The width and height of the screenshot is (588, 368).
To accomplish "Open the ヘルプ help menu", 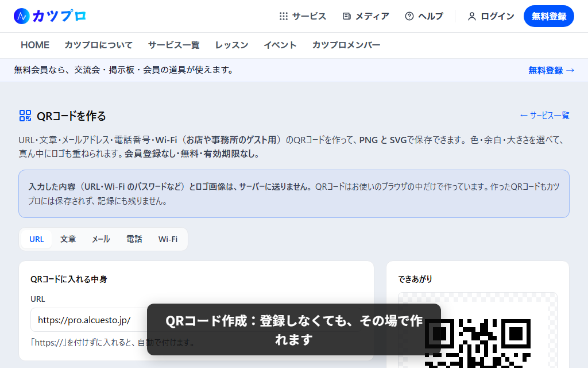I will (424, 16).
